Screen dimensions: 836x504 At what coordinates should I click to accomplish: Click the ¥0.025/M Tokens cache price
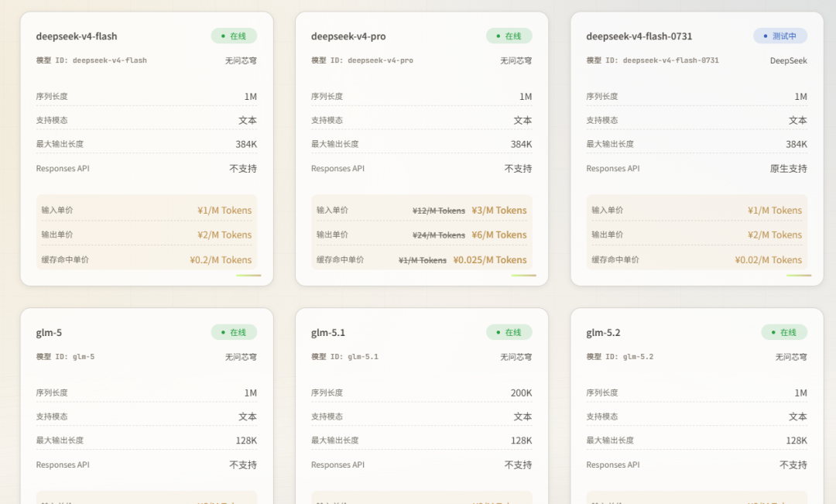tap(490, 259)
